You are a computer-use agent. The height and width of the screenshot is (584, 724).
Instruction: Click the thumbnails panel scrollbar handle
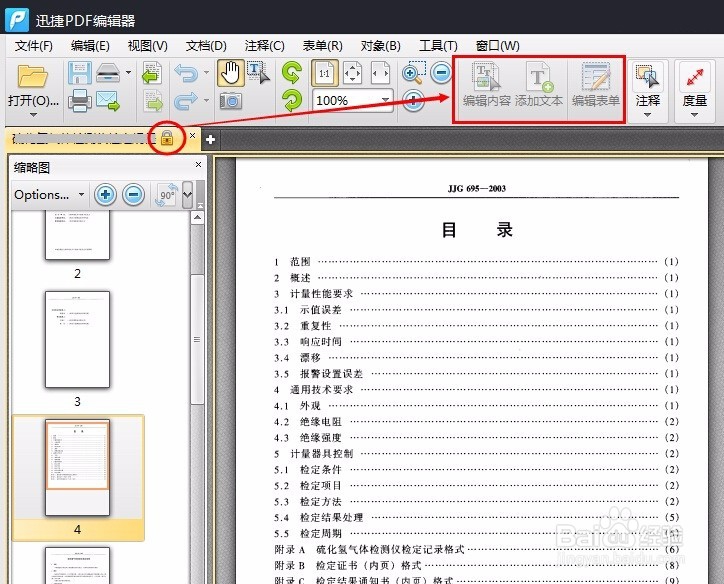pyautogui.click(x=198, y=339)
